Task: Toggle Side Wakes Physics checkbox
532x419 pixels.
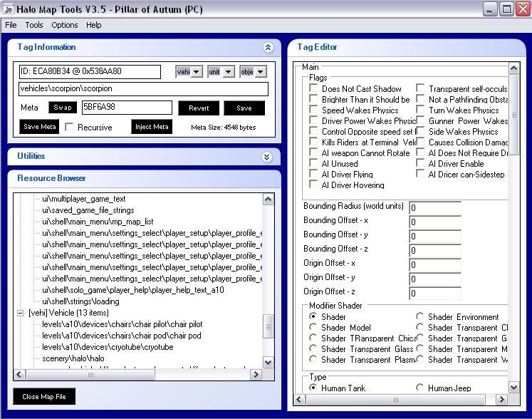Action: tap(420, 130)
